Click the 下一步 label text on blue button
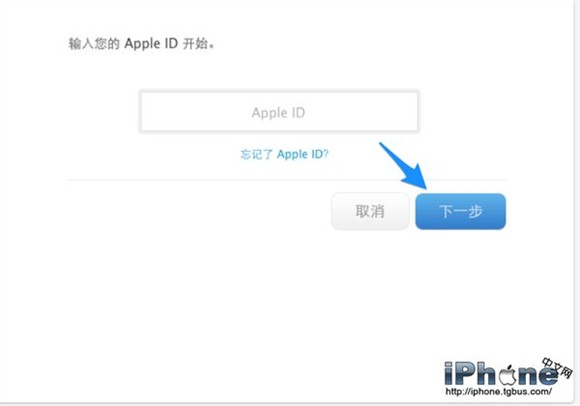The height and width of the screenshot is (406, 580). tap(461, 212)
